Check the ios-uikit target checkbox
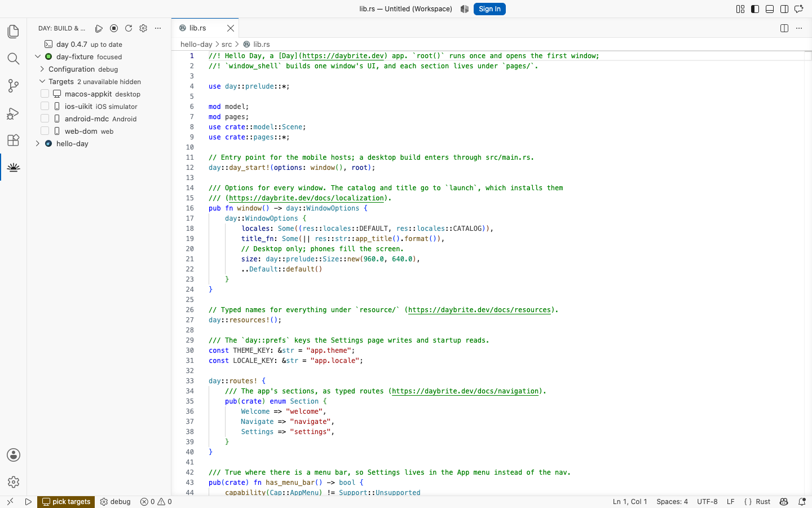812x508 pixels. (x=45, y=106)
